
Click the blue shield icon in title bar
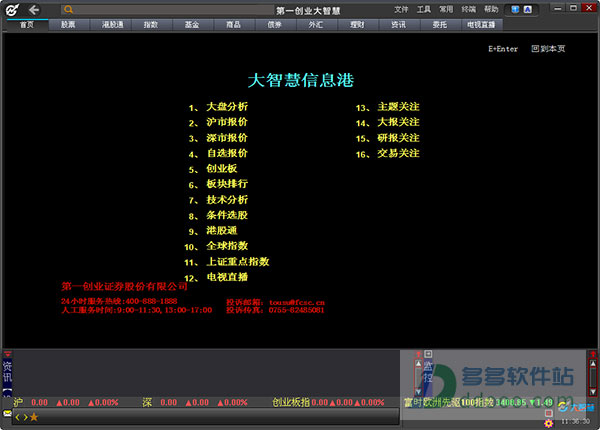tap(515, 10)
